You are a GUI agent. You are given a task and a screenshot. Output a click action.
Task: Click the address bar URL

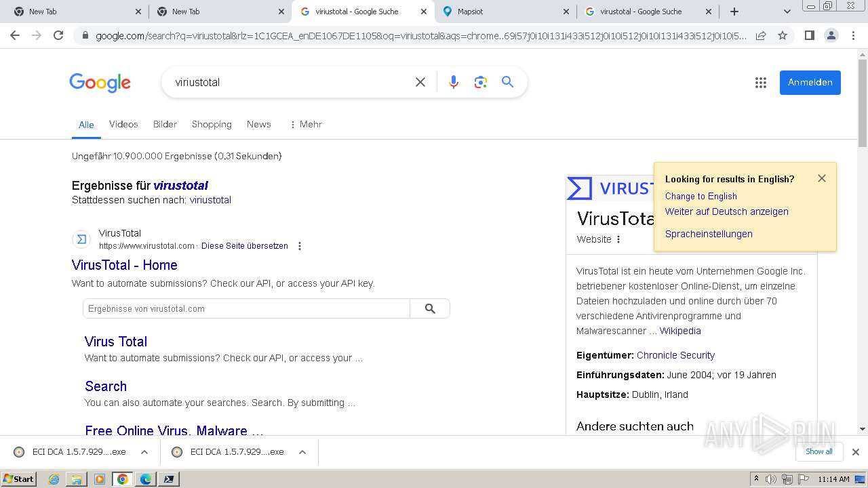point(420,35)
